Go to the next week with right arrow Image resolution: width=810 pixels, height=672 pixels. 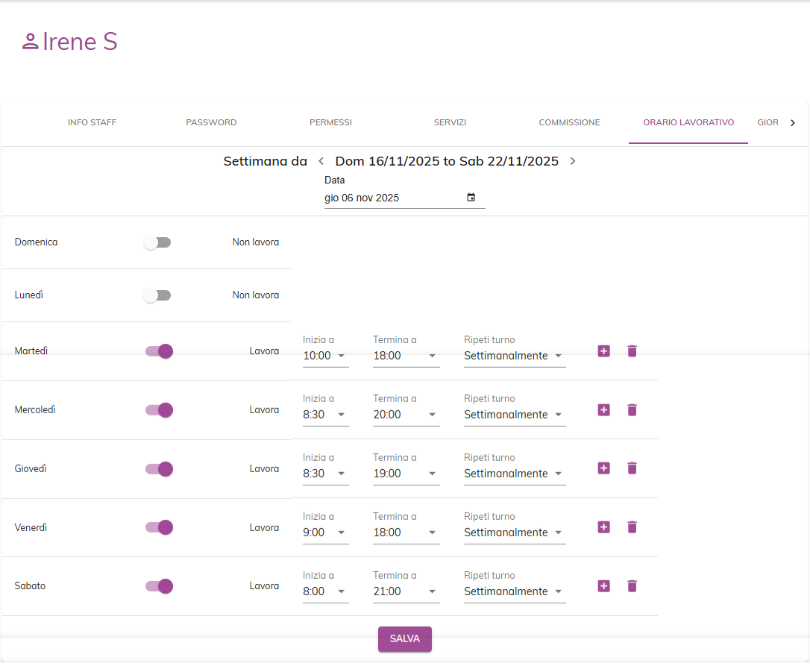tap(573, 160)
